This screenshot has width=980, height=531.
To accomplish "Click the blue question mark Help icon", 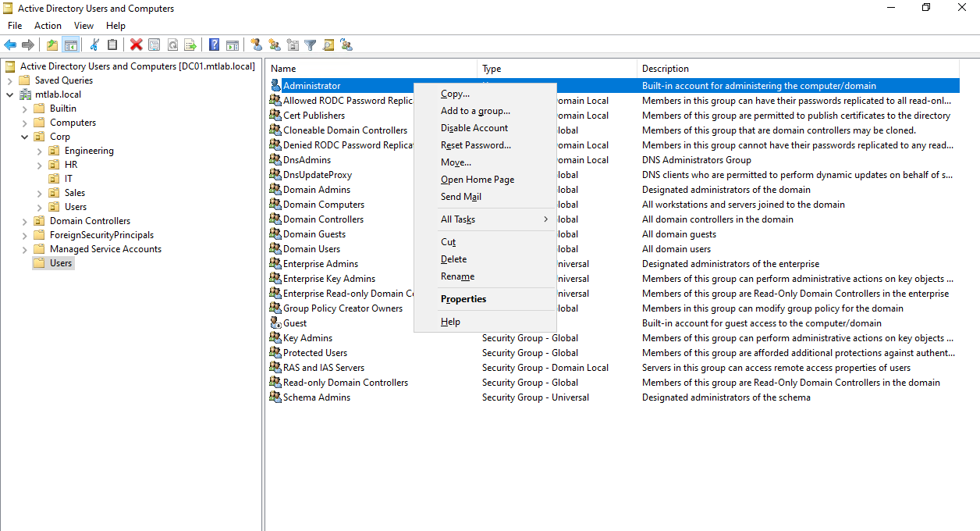I will 214,45.
